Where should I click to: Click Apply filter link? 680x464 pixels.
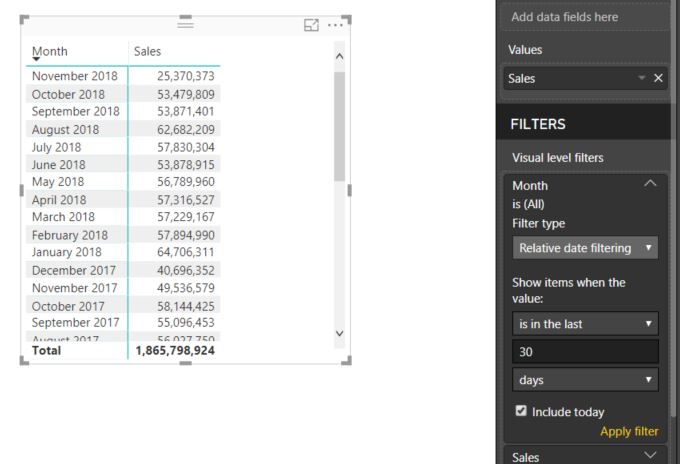point(629,431)
